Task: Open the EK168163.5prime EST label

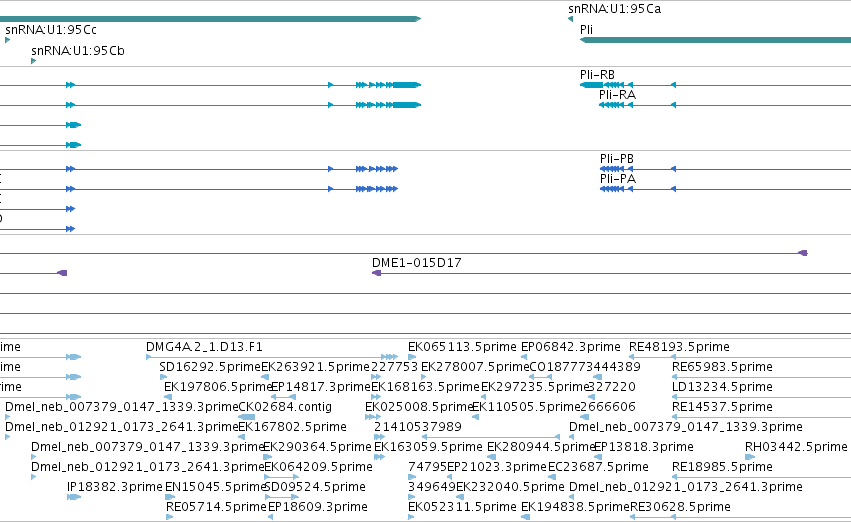Action: pyautogui.click(x=426, y=387)
